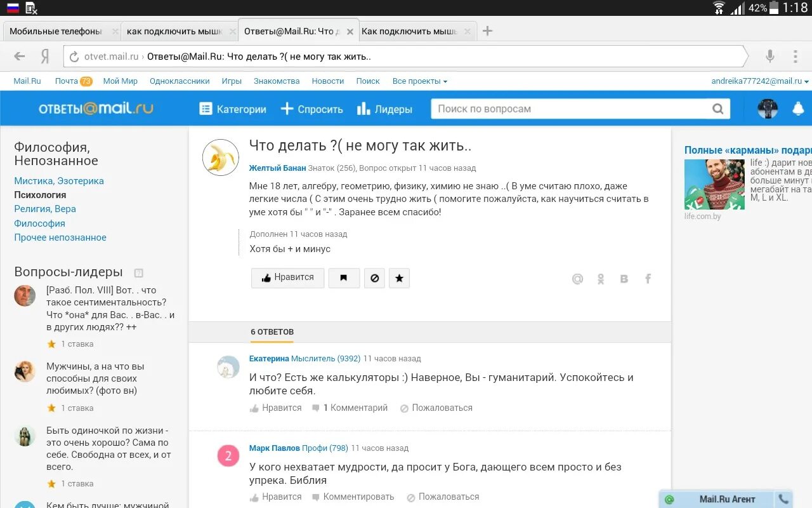The width and height of the screenshot is (812, 508).
Task: Like the question with Нравится button
Action: (x=287, y=277)
